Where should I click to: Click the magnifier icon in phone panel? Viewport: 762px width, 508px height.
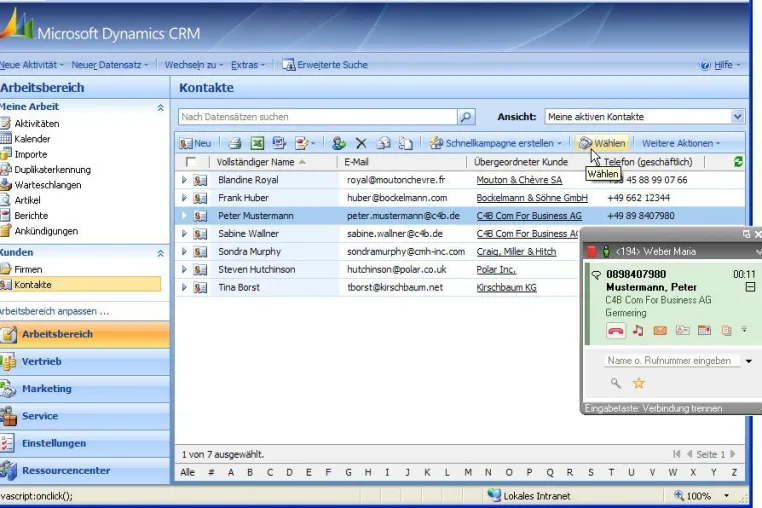[616, 383]
